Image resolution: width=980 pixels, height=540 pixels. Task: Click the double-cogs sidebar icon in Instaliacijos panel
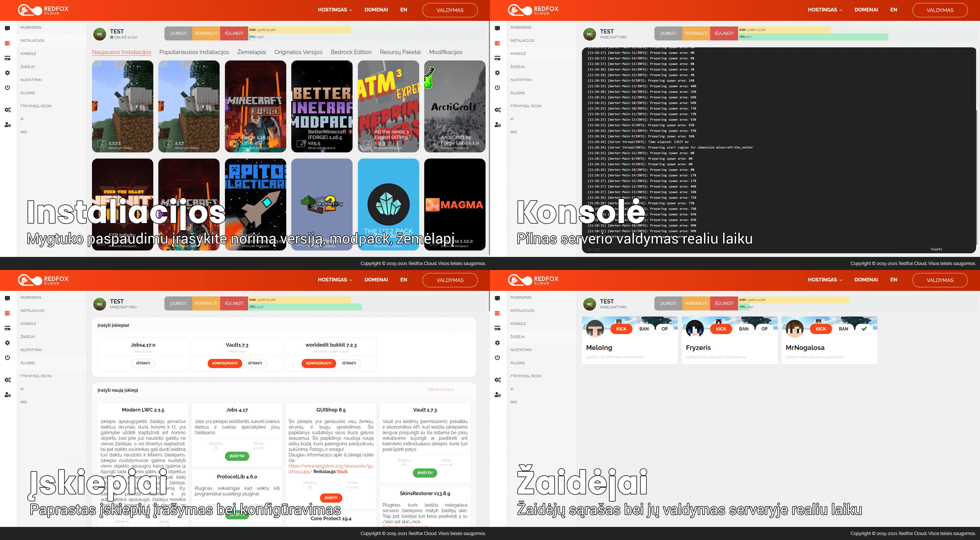[8, 110]
